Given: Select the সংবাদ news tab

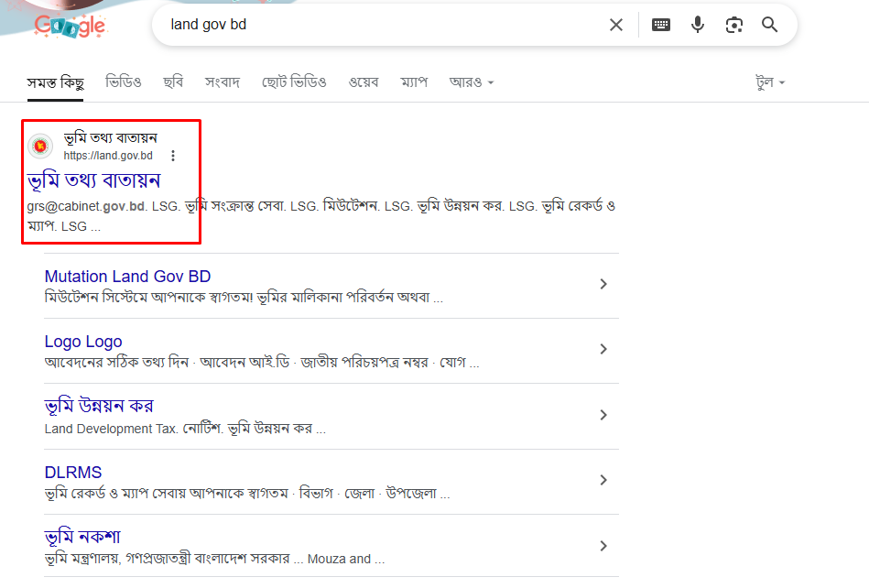Looking at the screenshot, I should [223, 82].
